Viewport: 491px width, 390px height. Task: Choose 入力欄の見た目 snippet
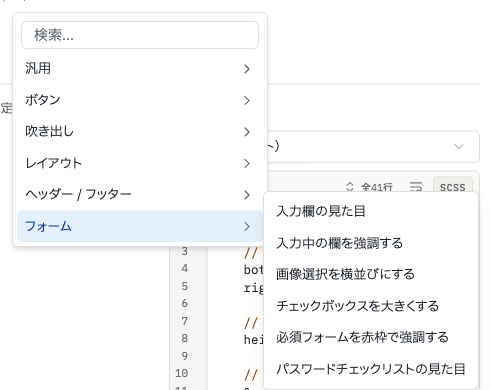point(371,211)
